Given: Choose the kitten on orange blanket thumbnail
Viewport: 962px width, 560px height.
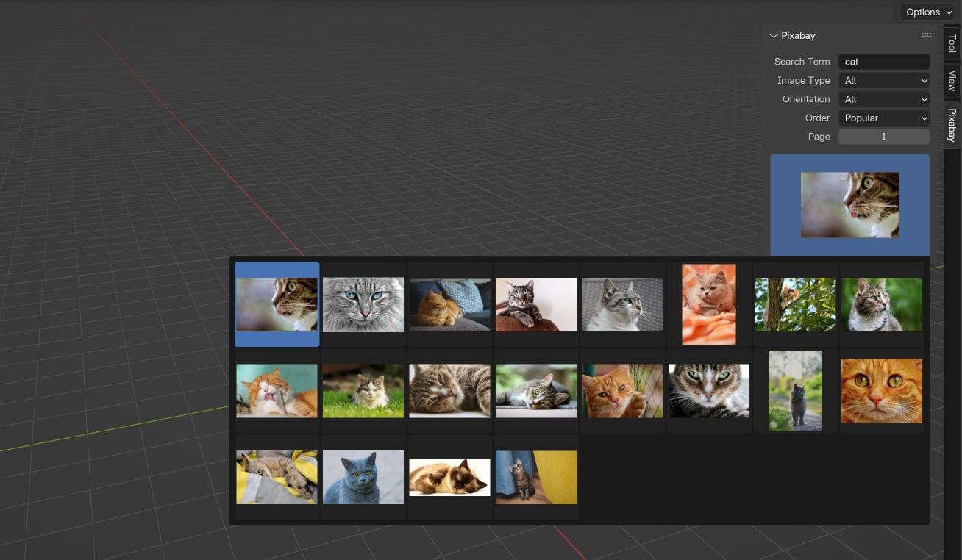Looking at the screenshot, I should point(709,304).
